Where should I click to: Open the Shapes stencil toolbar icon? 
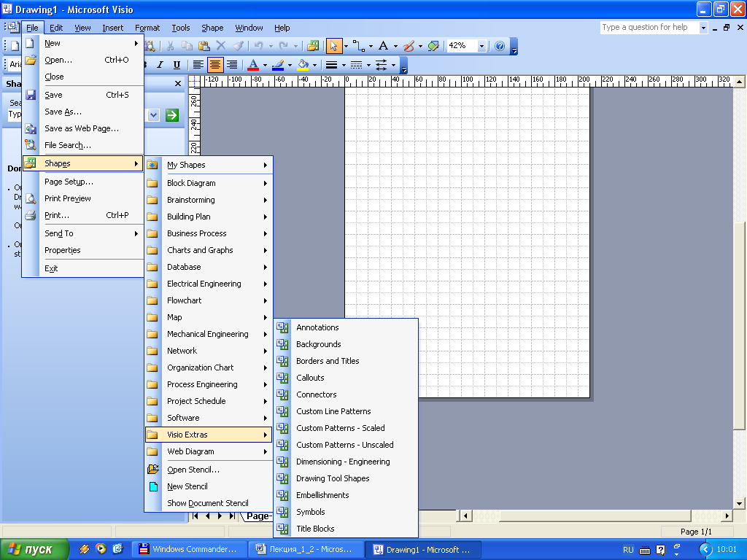click(x=313, y=46)
